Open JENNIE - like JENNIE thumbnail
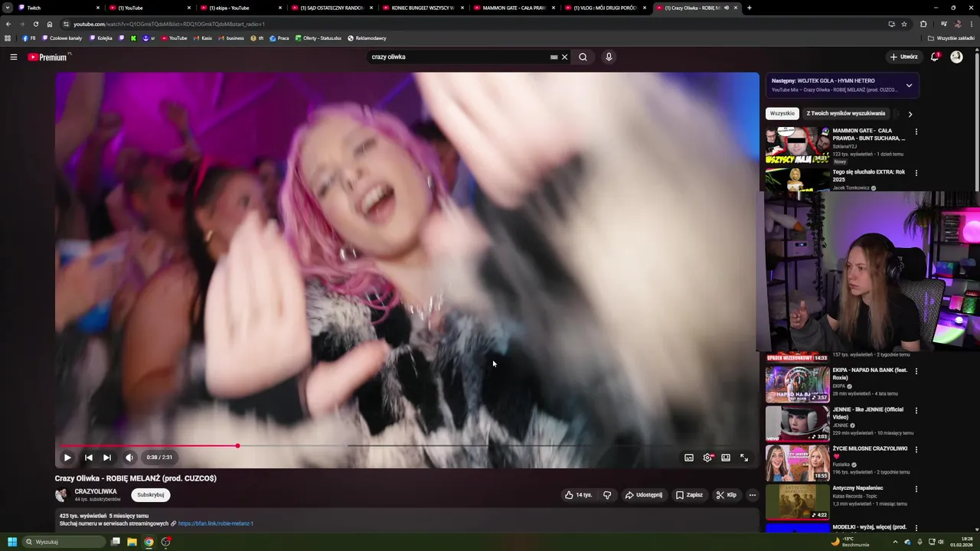The width and height of the screenshot is (980, 551). click(x=797, y=423)
